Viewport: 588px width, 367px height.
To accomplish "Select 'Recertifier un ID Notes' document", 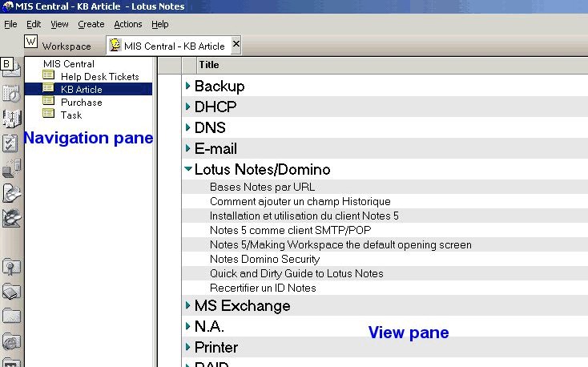I will coord(263,288).
